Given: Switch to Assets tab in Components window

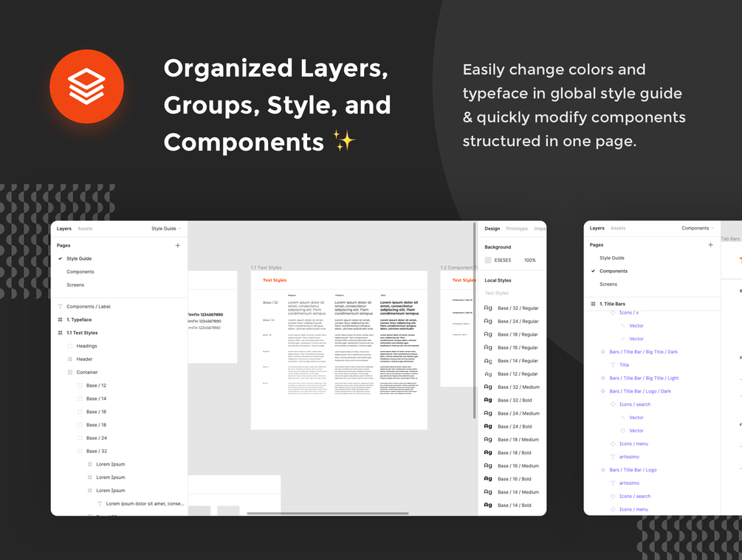Looking at the screenshot, I should [618, 228].
